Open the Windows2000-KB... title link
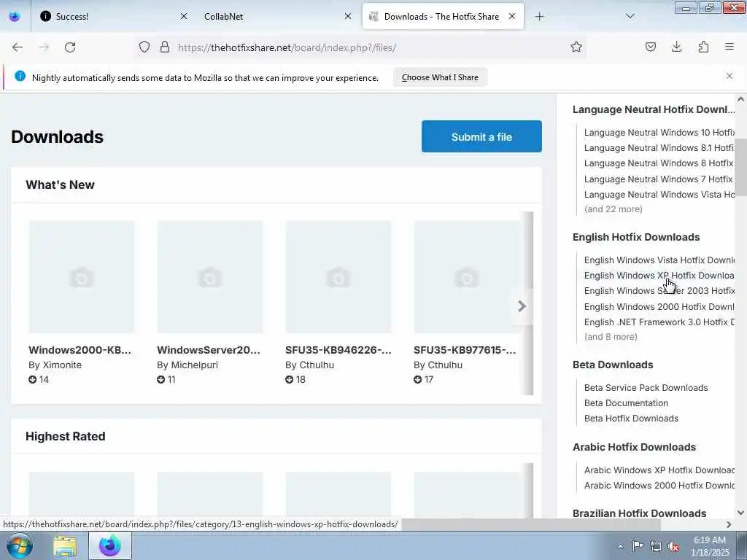 pyautogui.click(x=80, y=350)
